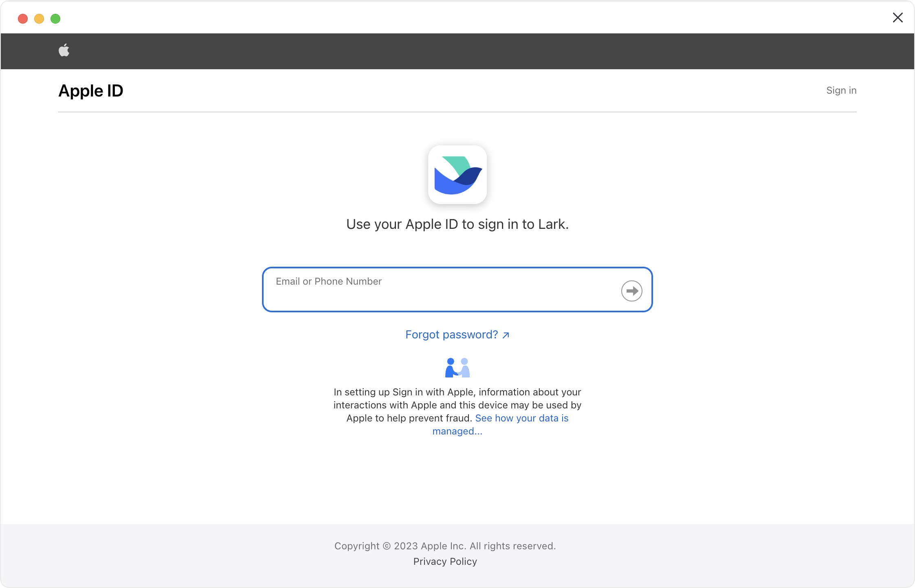Click the copyright 2023 Apple Inc text
Viewport: 915px width, 588px height.
[445, 546]
